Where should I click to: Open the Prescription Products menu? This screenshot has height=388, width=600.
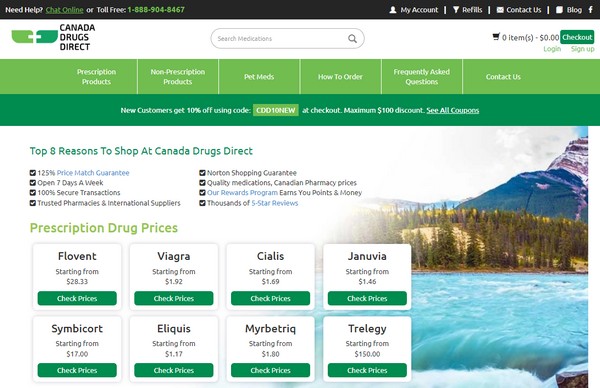point(96,77)
